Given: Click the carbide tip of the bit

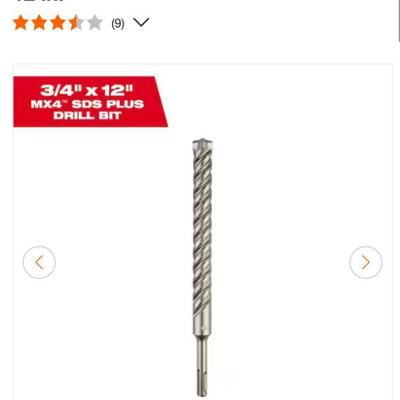Looking at the screenshot, I should click(x=203, y=144).
